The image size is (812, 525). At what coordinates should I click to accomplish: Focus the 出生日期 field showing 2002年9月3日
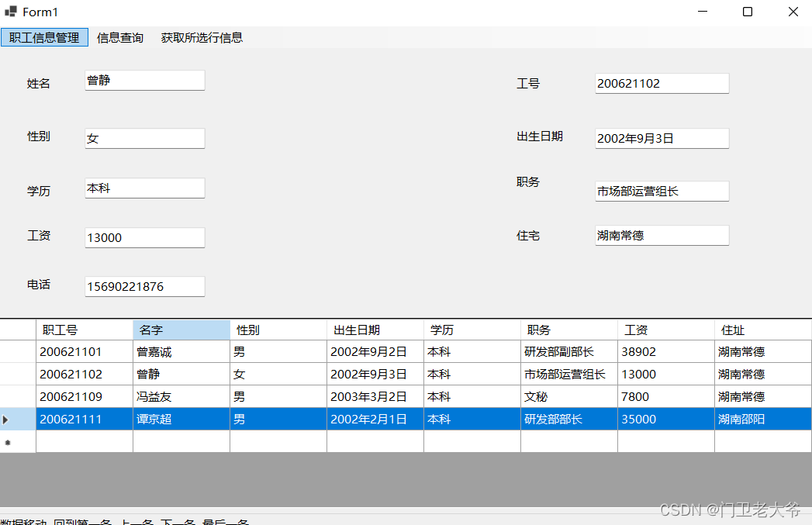(x=662, y=138)
